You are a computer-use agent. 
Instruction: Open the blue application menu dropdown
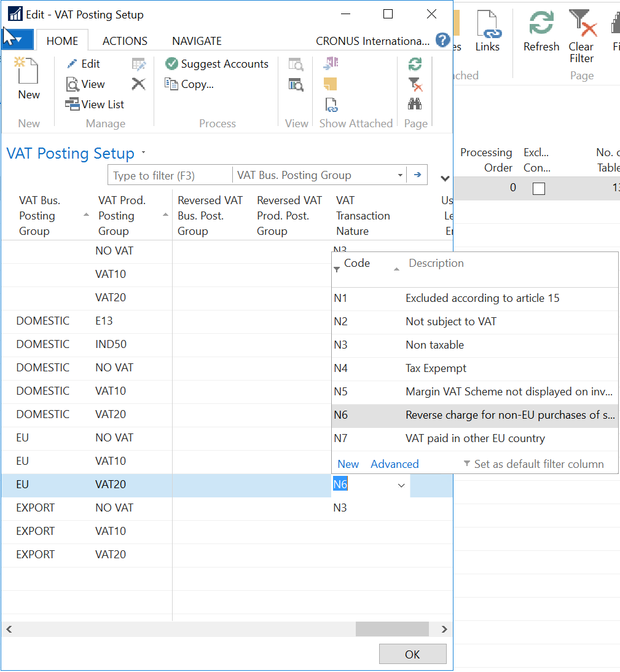[18, 40]
